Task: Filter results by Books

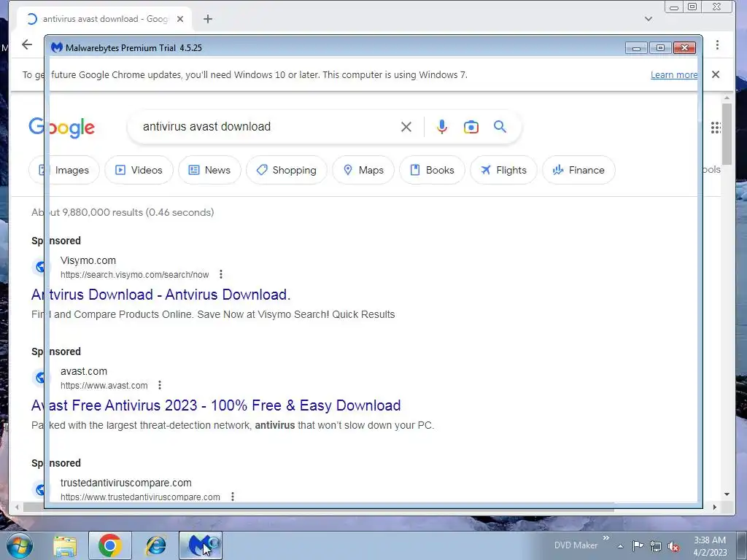Action: point(432,170)
